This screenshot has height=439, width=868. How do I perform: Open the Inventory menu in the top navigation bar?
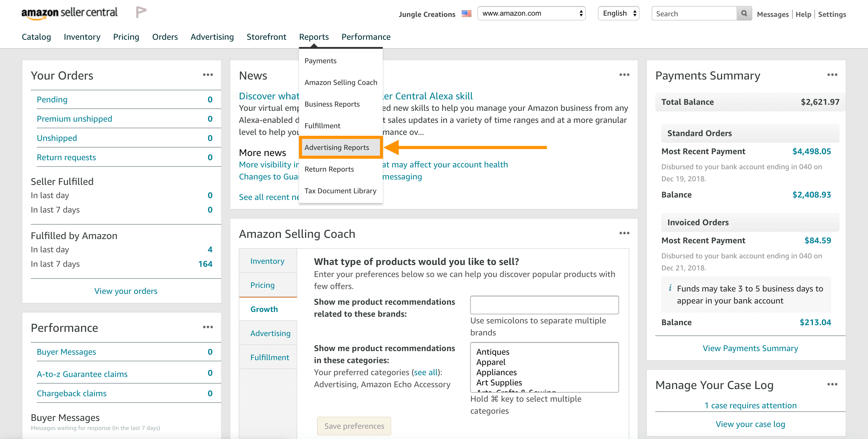tap(82, 37)
